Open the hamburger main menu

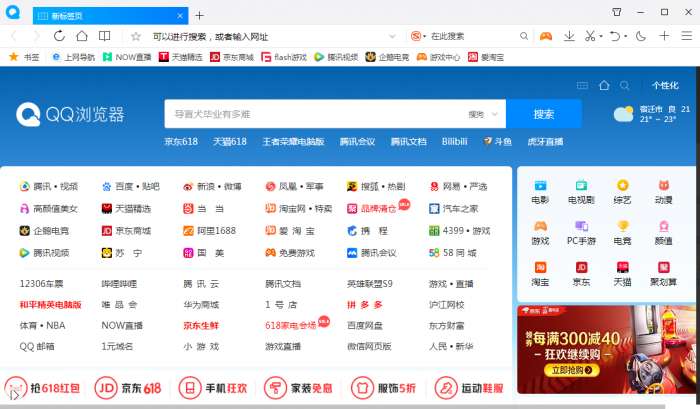(687, 36)
